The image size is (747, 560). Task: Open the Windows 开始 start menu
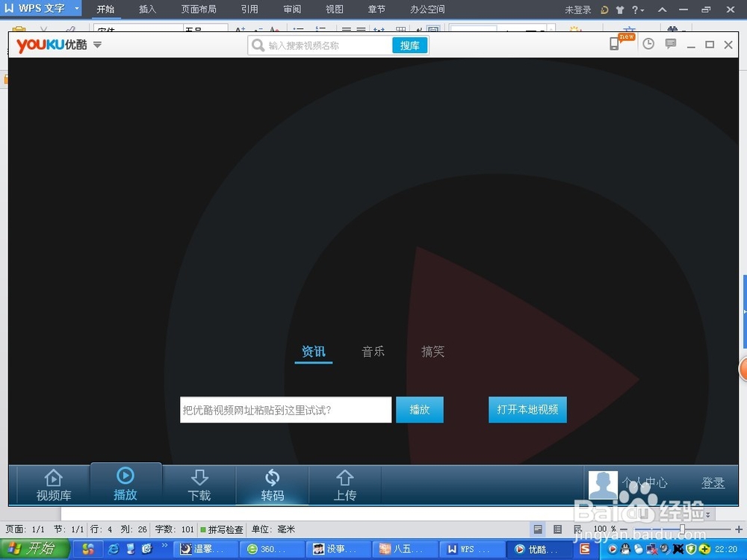(34, 549)
